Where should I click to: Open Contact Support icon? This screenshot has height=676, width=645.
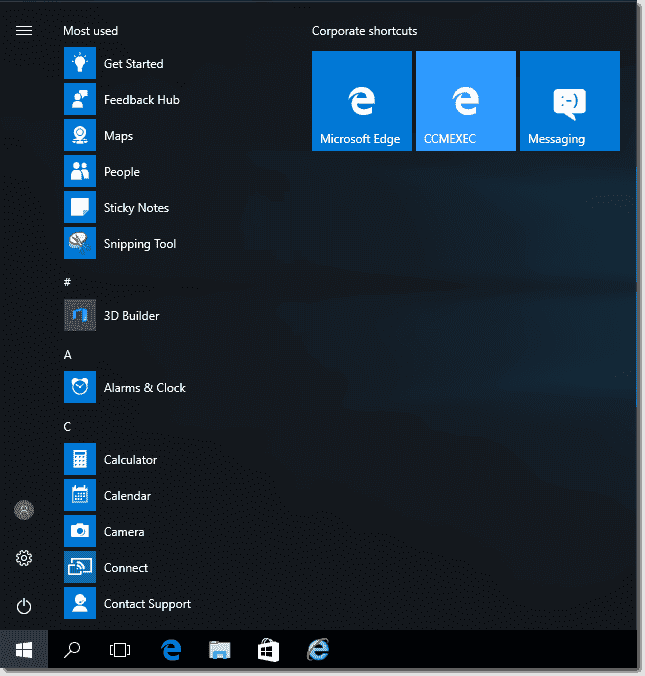click(80, 603)
